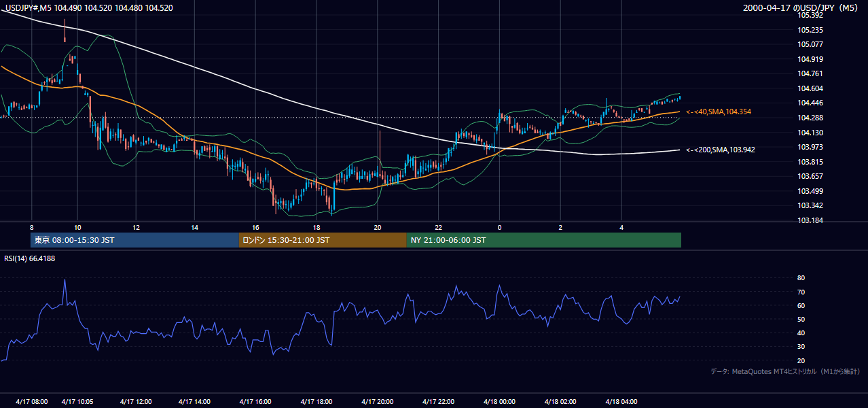
Task: Click price level 104.446 on the axis
Action: click(810, 103)
